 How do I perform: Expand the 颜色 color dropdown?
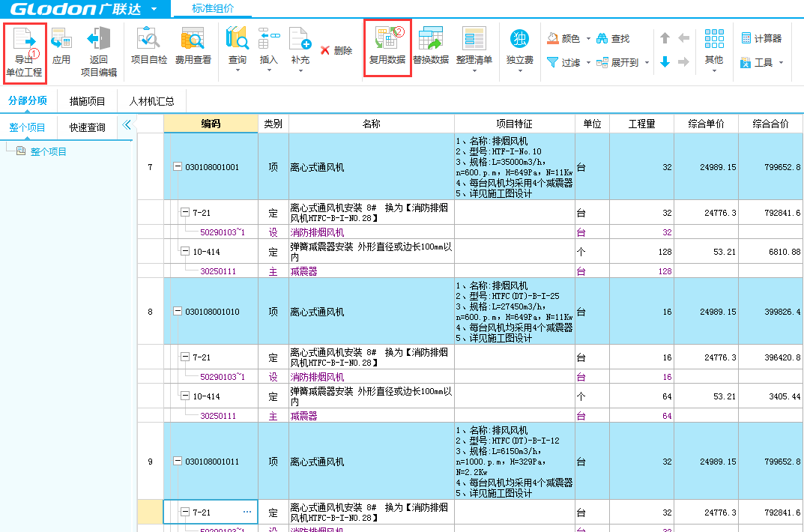(x=588, y=38)
